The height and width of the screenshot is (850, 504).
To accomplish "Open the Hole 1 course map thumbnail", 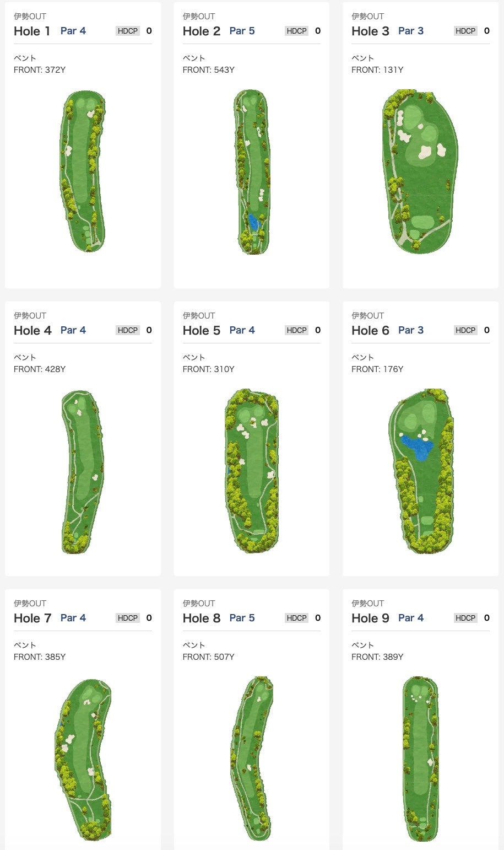I will tap(83, 171).
